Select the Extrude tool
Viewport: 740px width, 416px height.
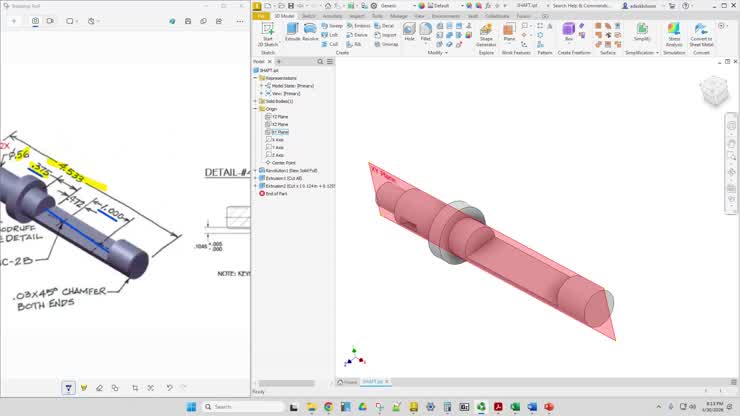coord(293,32)
